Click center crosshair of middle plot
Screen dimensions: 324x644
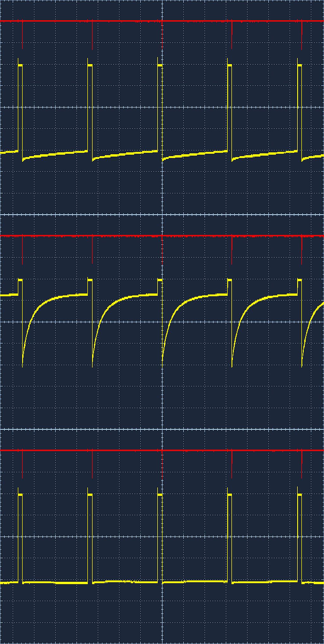point(162,322)
